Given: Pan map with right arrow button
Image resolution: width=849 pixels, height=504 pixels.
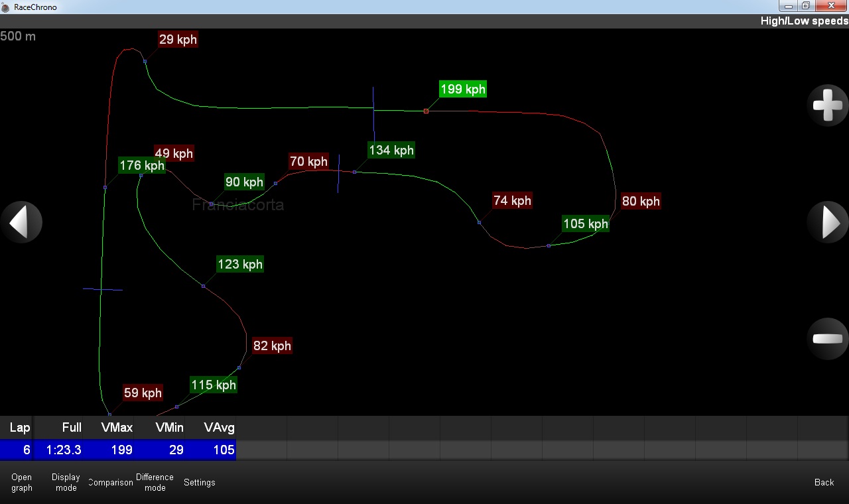Looking at the screenshot, I should point(827,222).
